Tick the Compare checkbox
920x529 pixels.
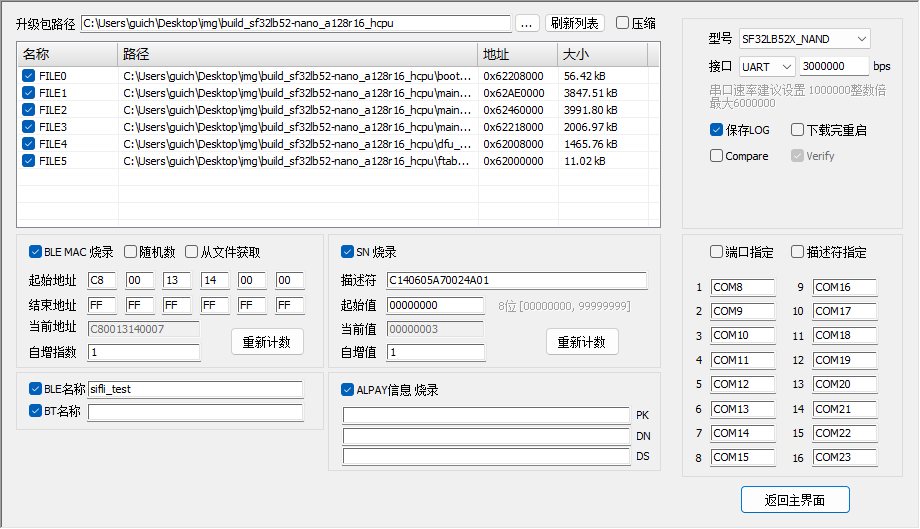tap(716, 156)
